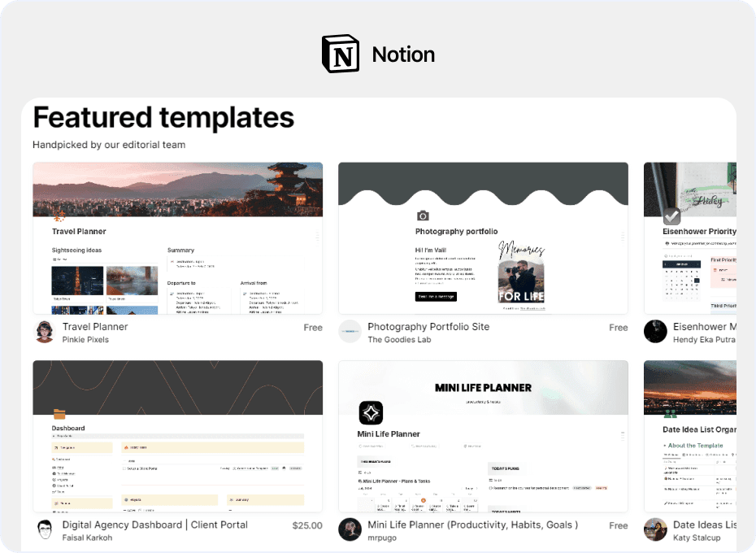Open the Mini Life Planner thumbnail
Image resolution: width=756 pixels, height=553 pixels.
pyautogui.click(x=483, y=436)
